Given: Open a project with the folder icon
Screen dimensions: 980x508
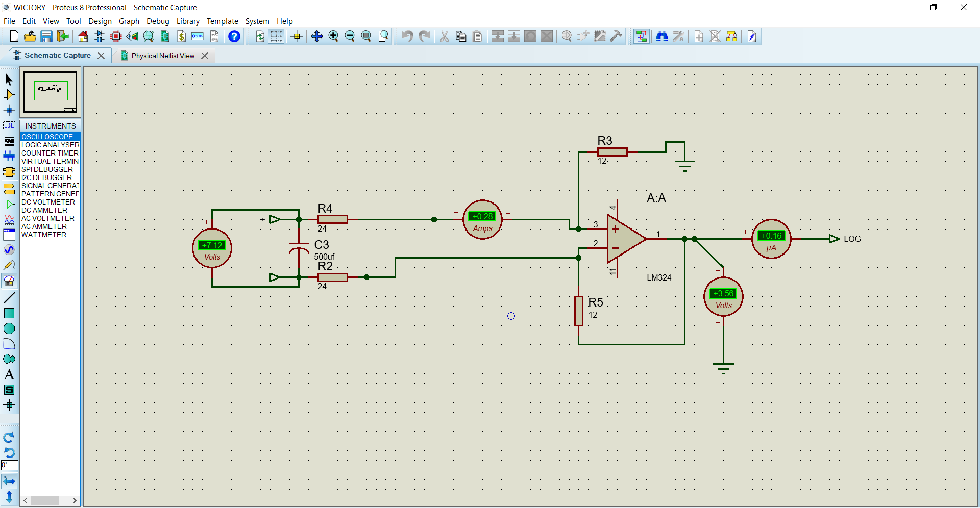Looking at the screenshot, I should (30, 36).
